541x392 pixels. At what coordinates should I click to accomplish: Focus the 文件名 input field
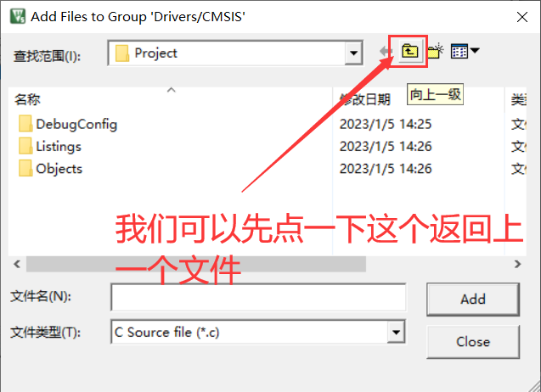[x=258, y=297]
